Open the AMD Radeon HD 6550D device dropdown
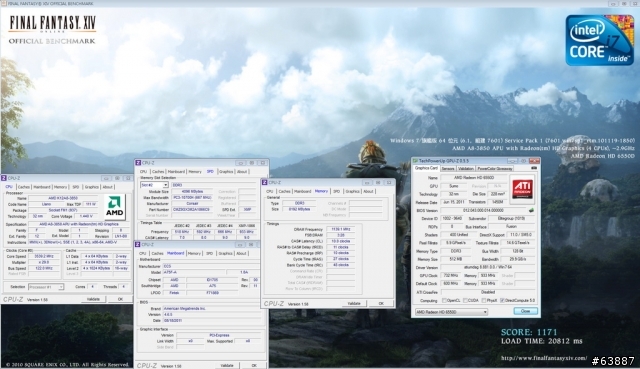 click(451, 312)
